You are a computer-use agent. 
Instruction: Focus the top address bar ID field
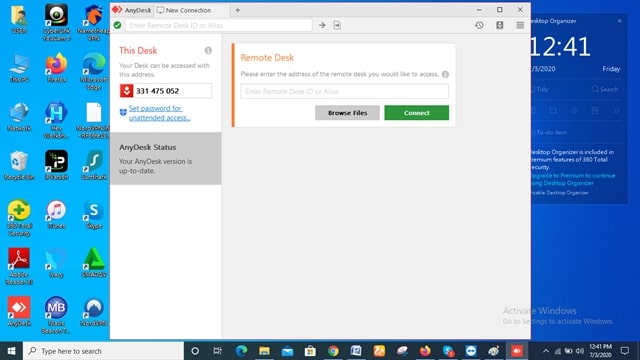click(x=218, y=25)
